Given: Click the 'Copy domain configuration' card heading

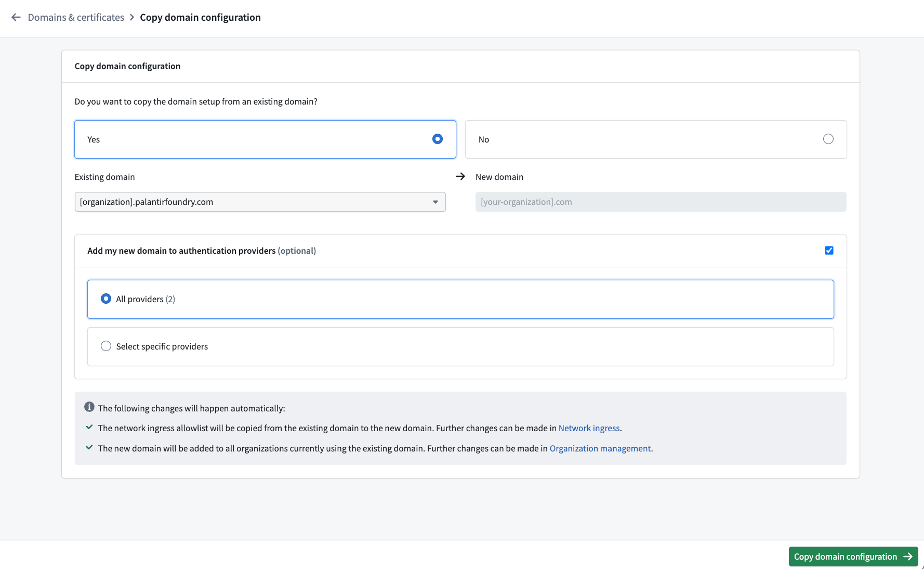Looking at the screenshot, I should (127, 66).
